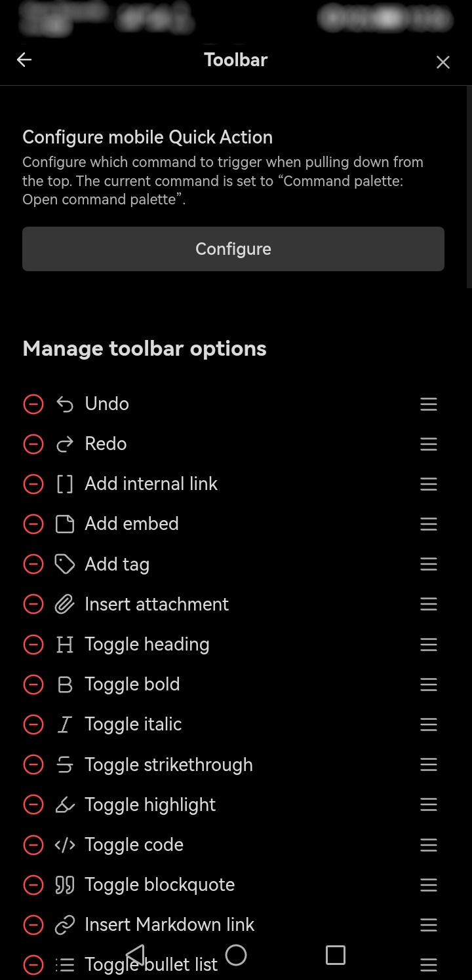Select the Toggle highlight pen icon
The height and width of the screenshot is (980, 472).
click(64, 804)
